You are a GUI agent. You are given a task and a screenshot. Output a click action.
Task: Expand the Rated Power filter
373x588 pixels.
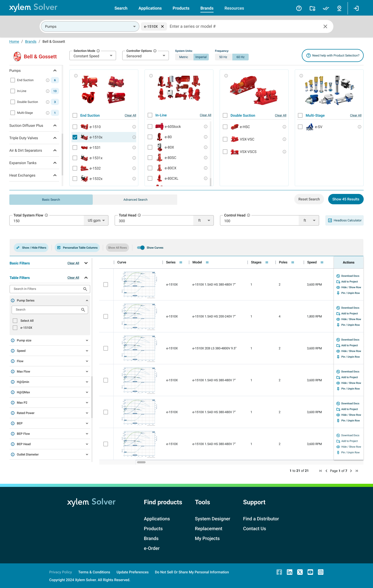[x=87, y=413]
